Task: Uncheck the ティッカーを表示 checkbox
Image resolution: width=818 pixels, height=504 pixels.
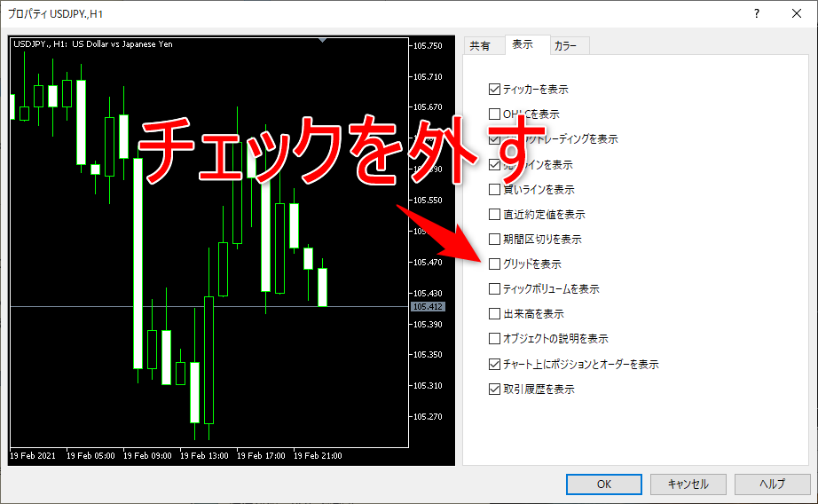Action: pos(494,90)
